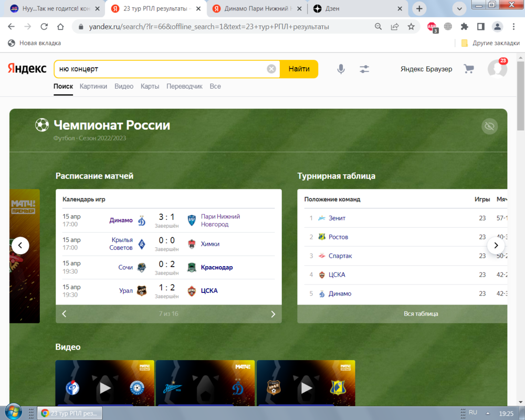Click the Ural club logo
Viewport: 525px width, 420px height.
[x=142, y=291]
